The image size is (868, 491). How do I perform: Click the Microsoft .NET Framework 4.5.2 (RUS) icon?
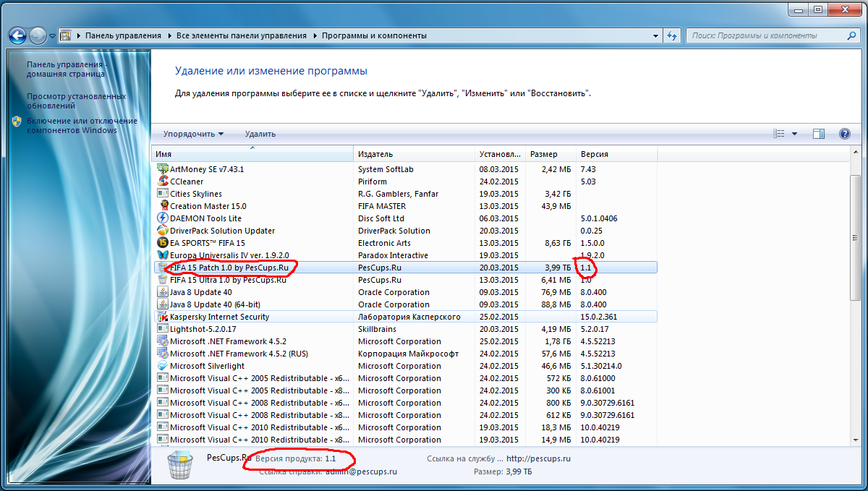pyautogui.click(x=163, y=354)
